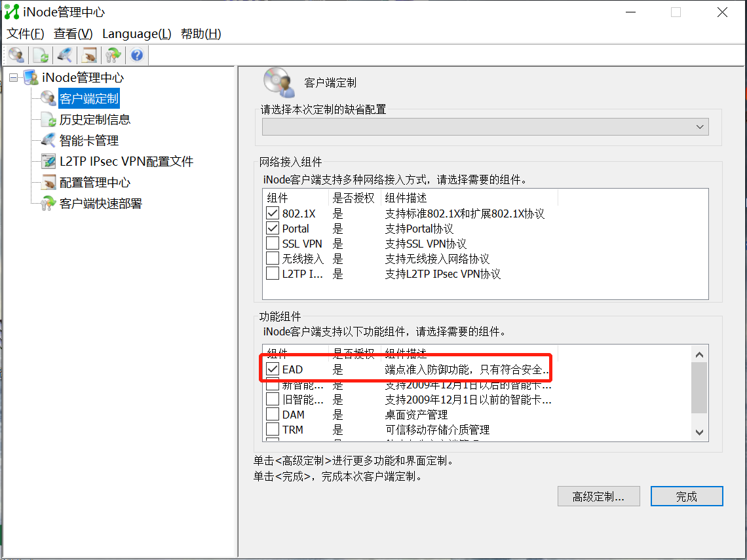
Task: Click function list scrollbar up arrow
Action: 699,354
